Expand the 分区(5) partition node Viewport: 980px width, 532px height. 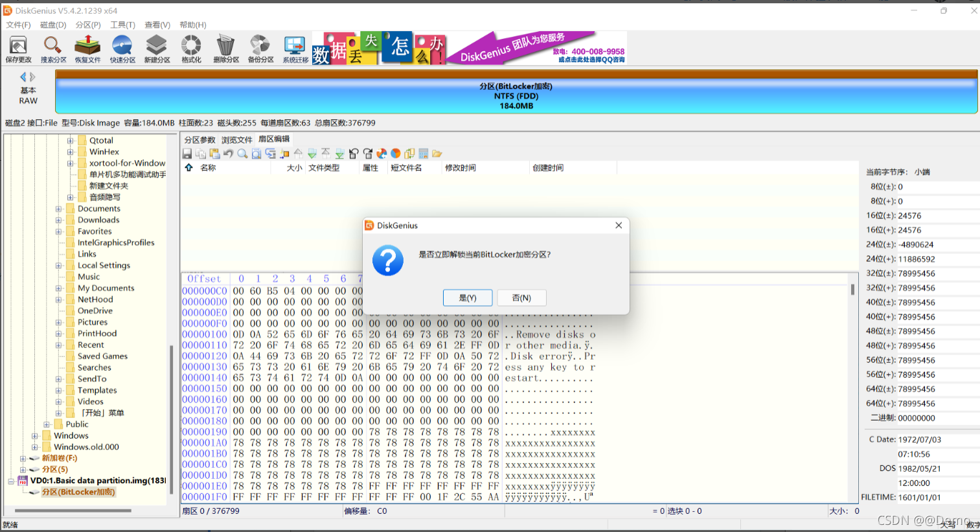tap(23, 470)
